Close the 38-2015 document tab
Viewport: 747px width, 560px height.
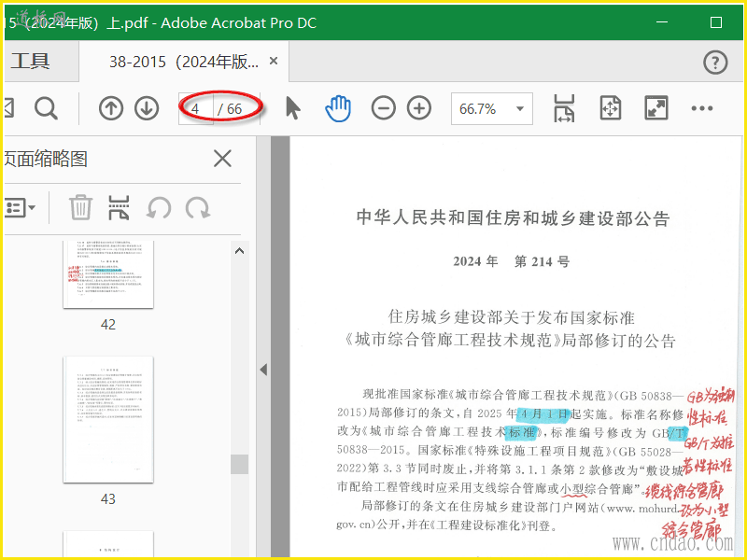click(274, 61)
